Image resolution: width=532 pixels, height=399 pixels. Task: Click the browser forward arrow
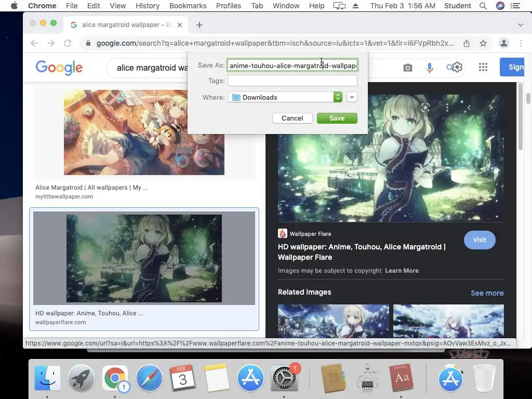click(51, 43)
